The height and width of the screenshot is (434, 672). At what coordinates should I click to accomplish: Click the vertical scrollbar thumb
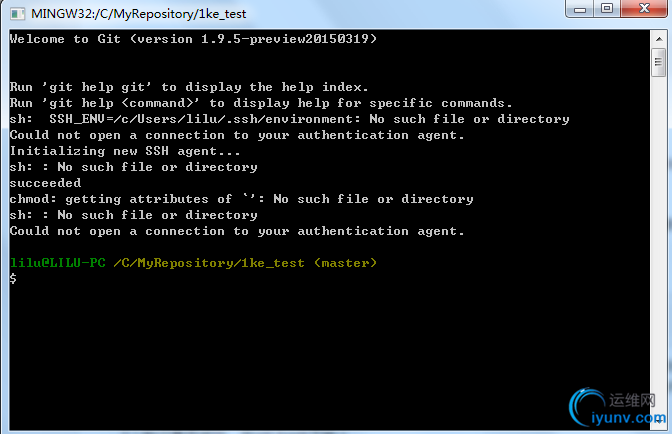point(660,62)
